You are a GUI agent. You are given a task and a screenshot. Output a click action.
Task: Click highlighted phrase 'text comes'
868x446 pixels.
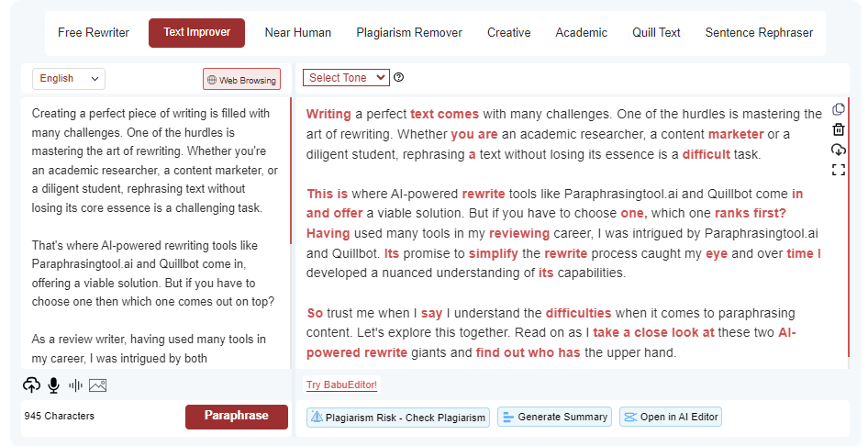coord(444,114)
